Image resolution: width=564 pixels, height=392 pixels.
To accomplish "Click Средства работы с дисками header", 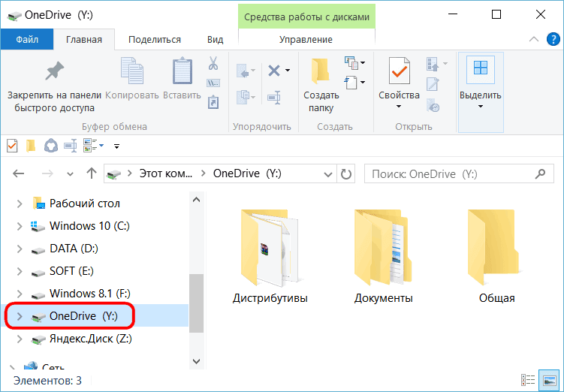I will coord(307,17).
